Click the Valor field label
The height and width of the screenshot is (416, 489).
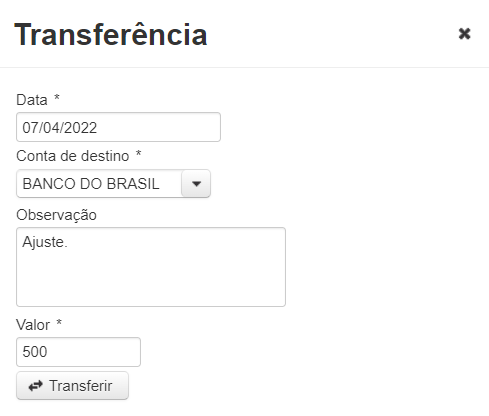click(33, 325)
